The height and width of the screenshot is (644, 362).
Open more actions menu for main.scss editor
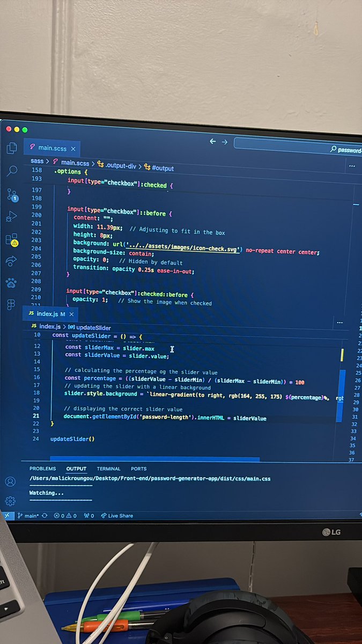tap(352, 166)
